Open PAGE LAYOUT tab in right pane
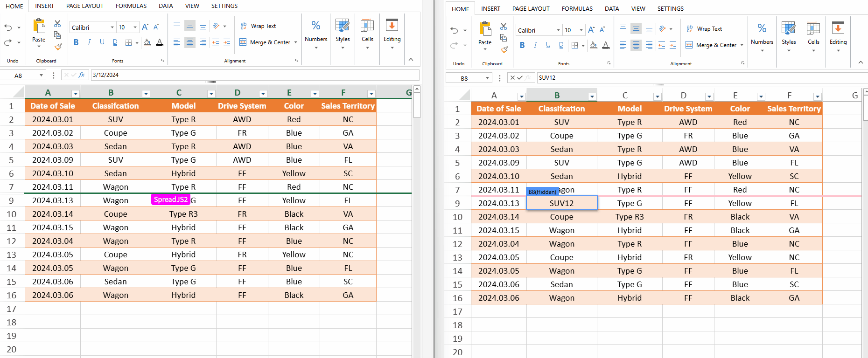Viewport: 868px width, 358px height. 531,9
